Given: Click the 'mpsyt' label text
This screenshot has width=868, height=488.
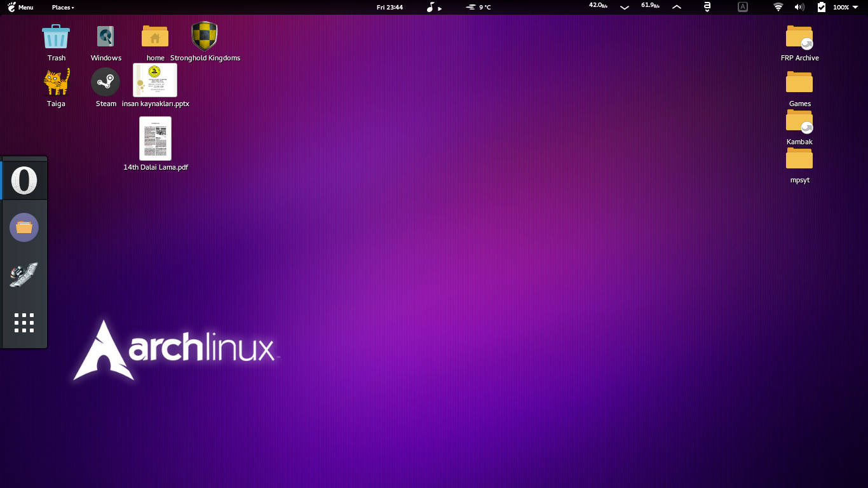Looking at the screenshot, I should tap(799, 180).
